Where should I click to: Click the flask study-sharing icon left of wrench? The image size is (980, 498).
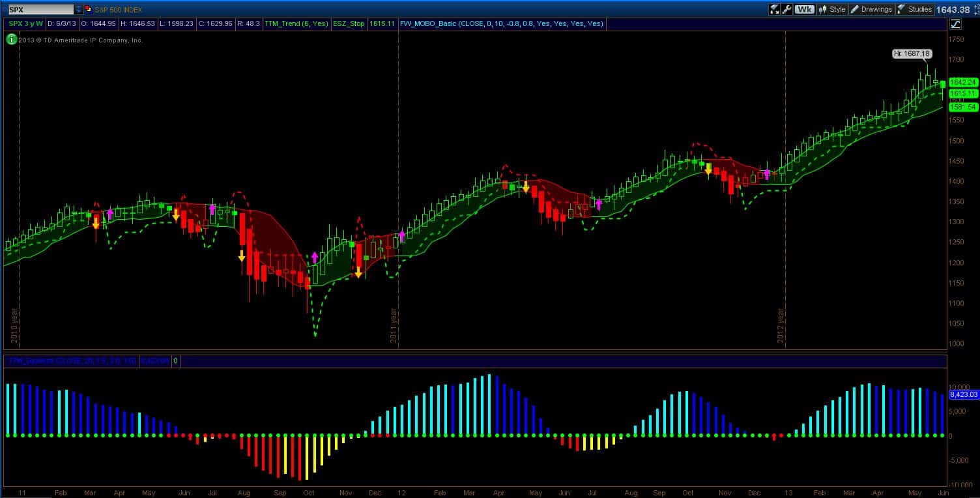point(775,9)
